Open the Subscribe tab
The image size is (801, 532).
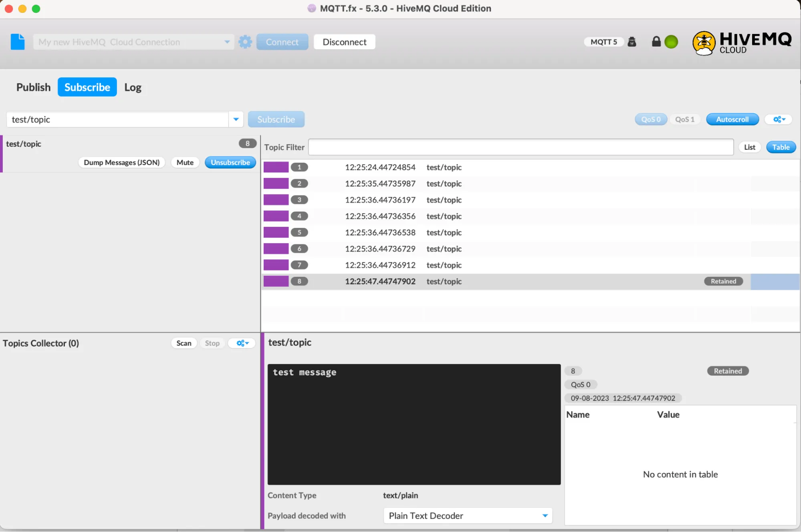click(x=87, y=87)
